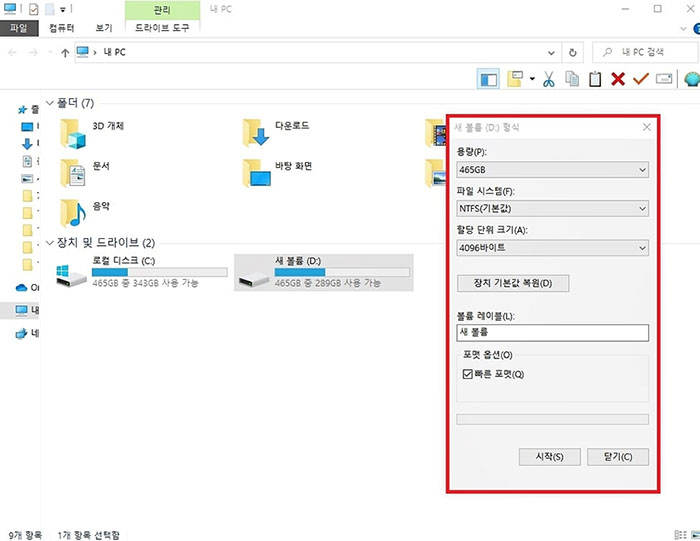Click the red X delete icon
This screenshot has width=700, height=541.
[x=618, y=79]
